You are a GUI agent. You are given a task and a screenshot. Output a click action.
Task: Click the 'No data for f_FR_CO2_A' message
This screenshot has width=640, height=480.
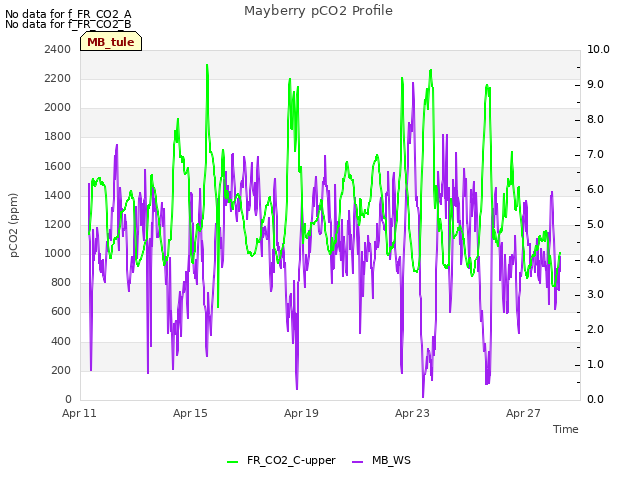(x=68, y=14)
